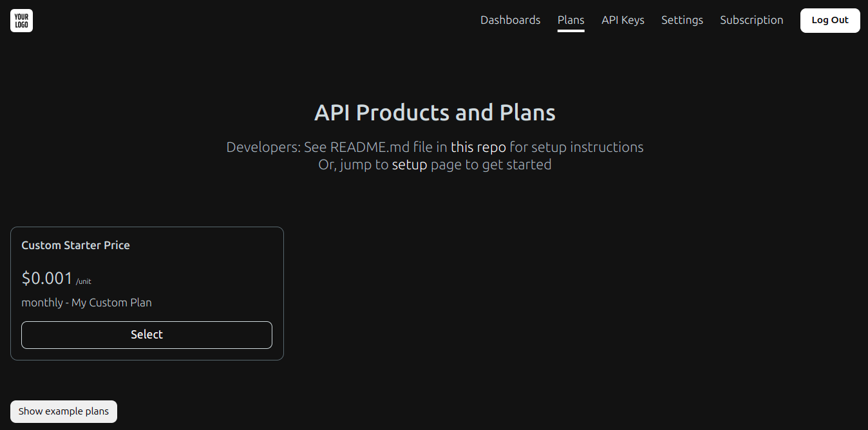Click the Custom Starter Price card title
This screenshot has height=430, width=868.
coord(75,245)
